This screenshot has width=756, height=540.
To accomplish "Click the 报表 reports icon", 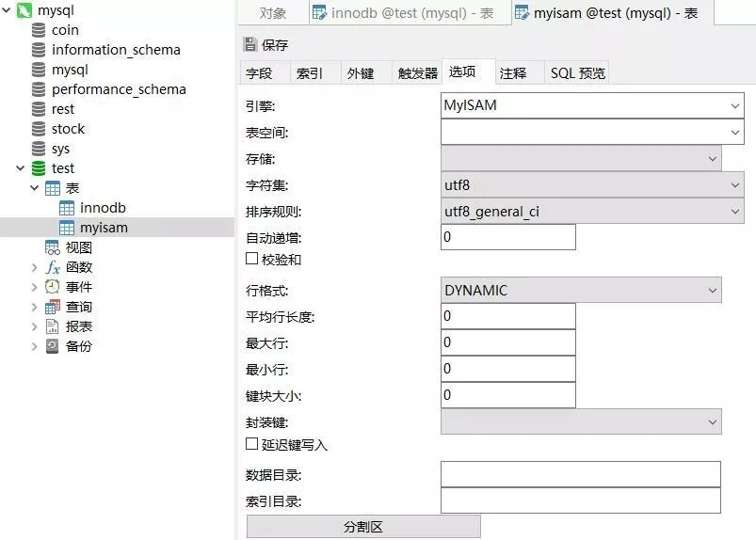I will click(52, 326).
